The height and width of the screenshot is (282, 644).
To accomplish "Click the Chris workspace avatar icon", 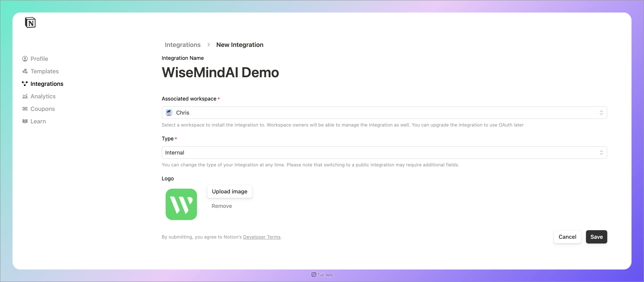I will 169,113.
